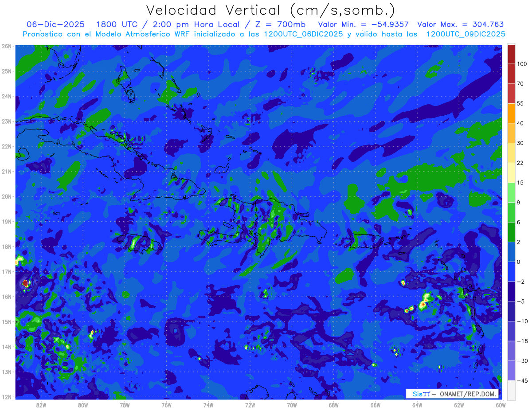The image size is (532, 411).
Task: Click the swatch between 0 and -2
Action: pyautogui.click(x=511, y=271)
